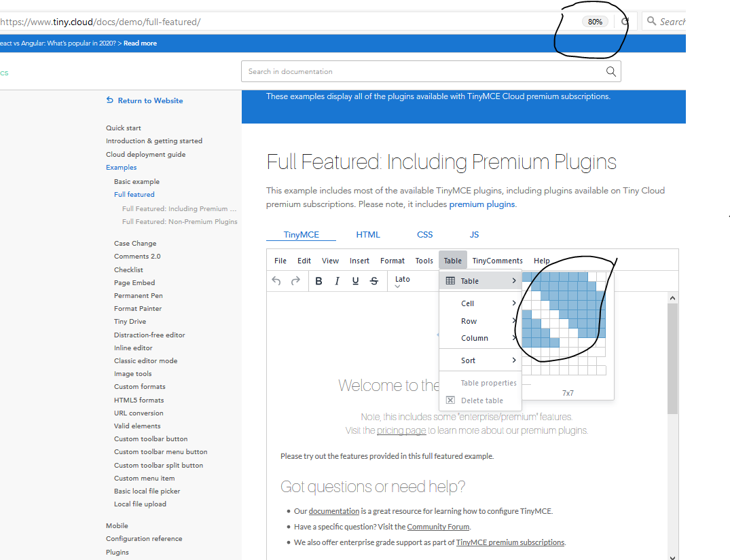Open the Format menu
Screen dimensions: 730x560
pos(393,261)
